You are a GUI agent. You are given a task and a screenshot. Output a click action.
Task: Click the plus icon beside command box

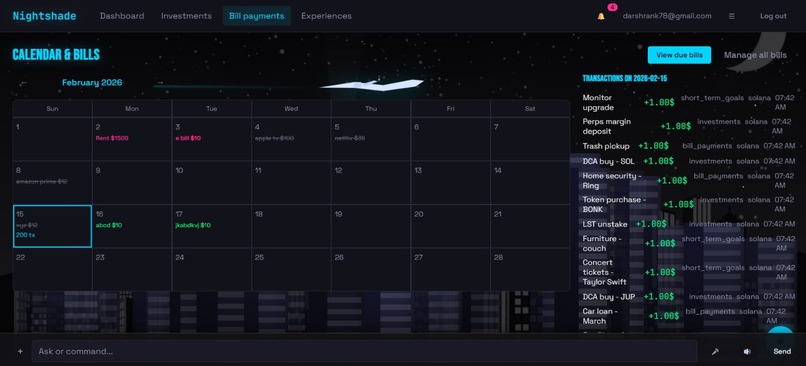[20, 352]
